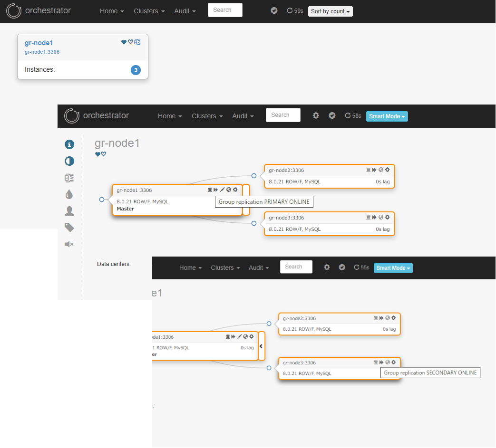Open the topology list icon on the gr-node1 card

137,42
